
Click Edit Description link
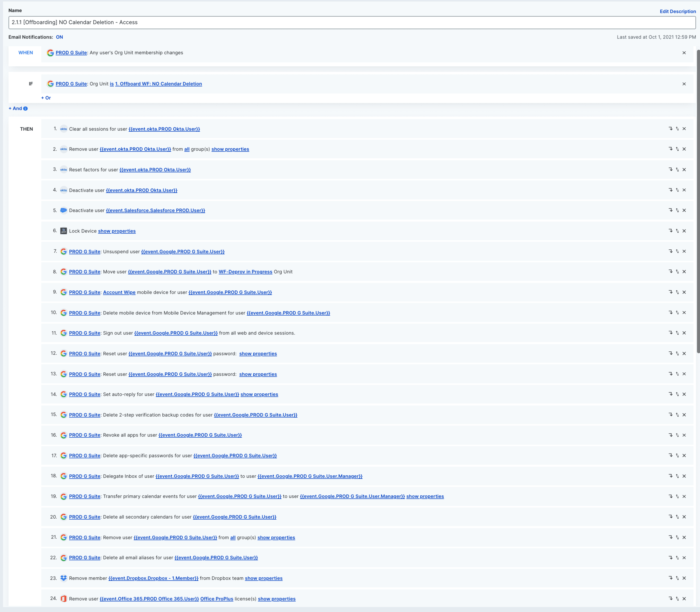point(678,11)
